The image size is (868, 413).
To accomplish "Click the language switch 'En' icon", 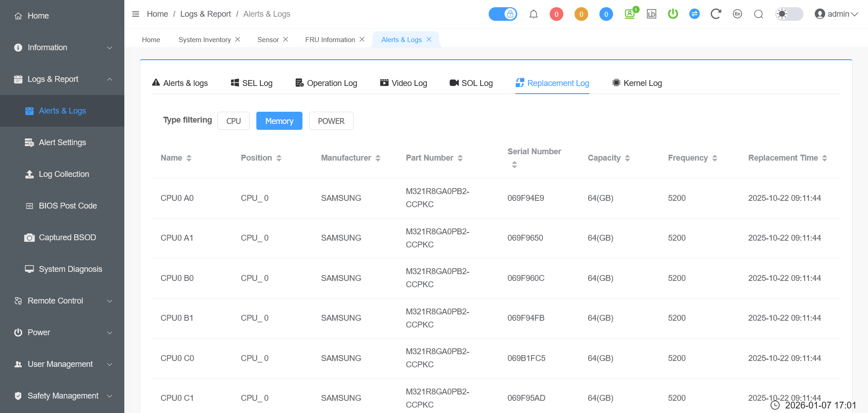I will pos(737,14).
